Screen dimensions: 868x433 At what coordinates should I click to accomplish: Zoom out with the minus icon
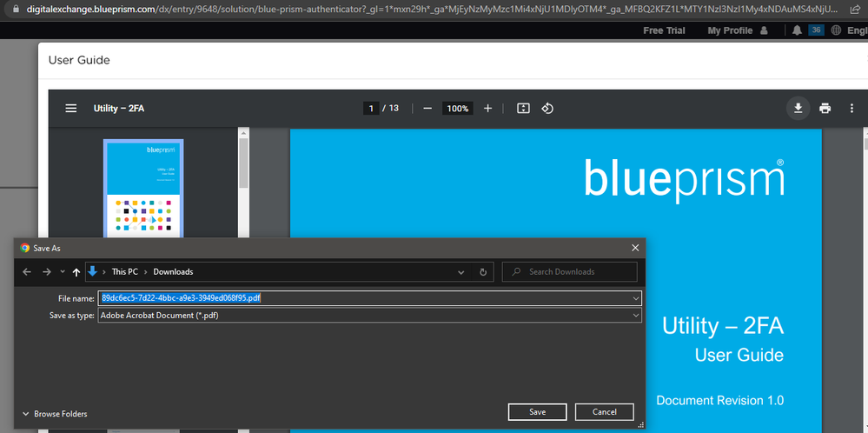pos(427,109)
